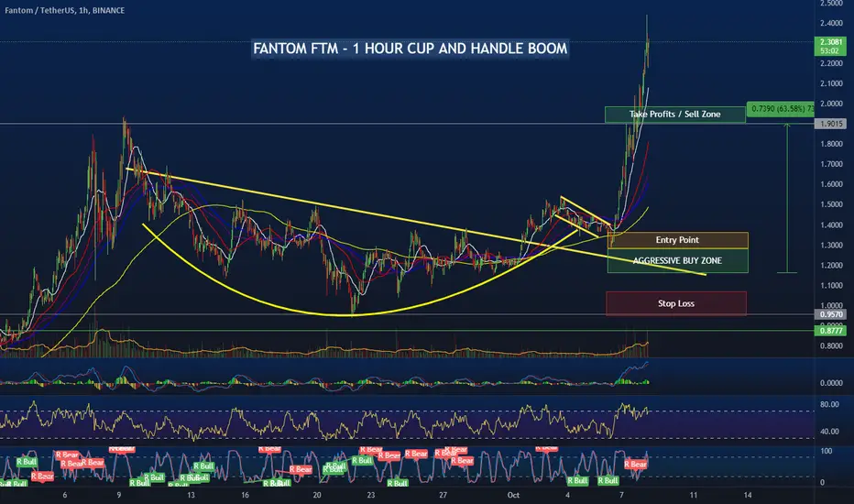
Task: Select the Entry Point box
Action: 677,240
